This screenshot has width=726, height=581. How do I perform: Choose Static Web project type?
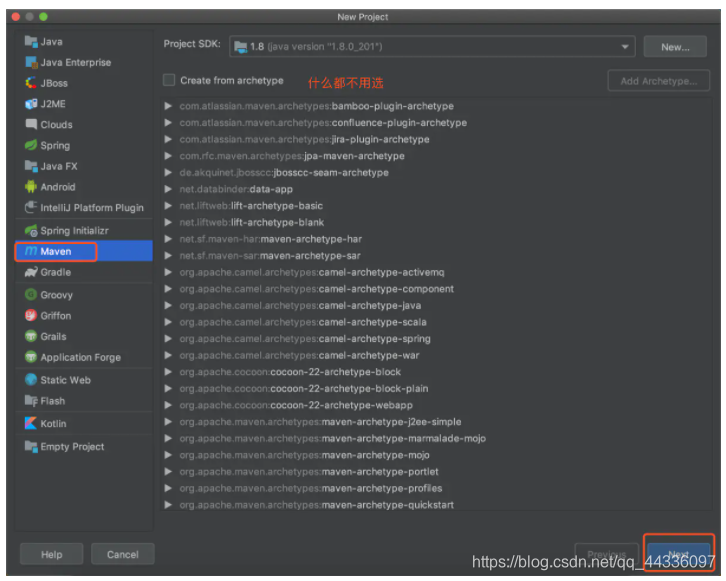click(x=84, y=380)
